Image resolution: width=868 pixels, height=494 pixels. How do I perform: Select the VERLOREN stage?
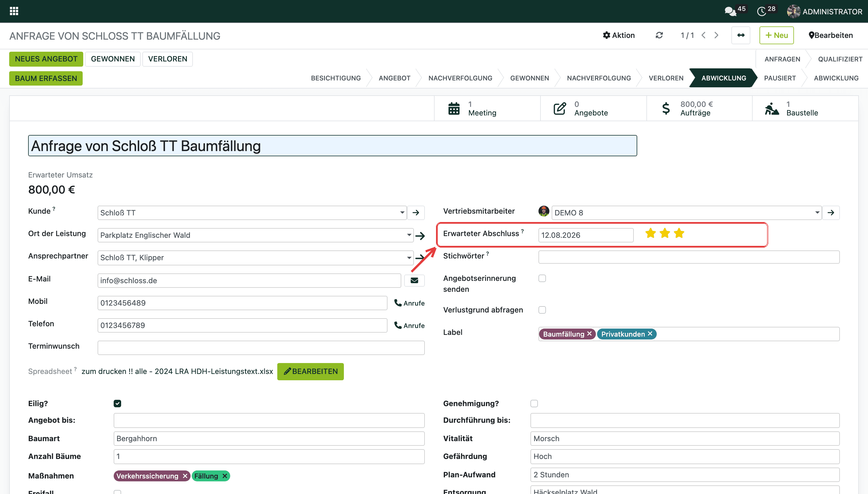[666, 78]
